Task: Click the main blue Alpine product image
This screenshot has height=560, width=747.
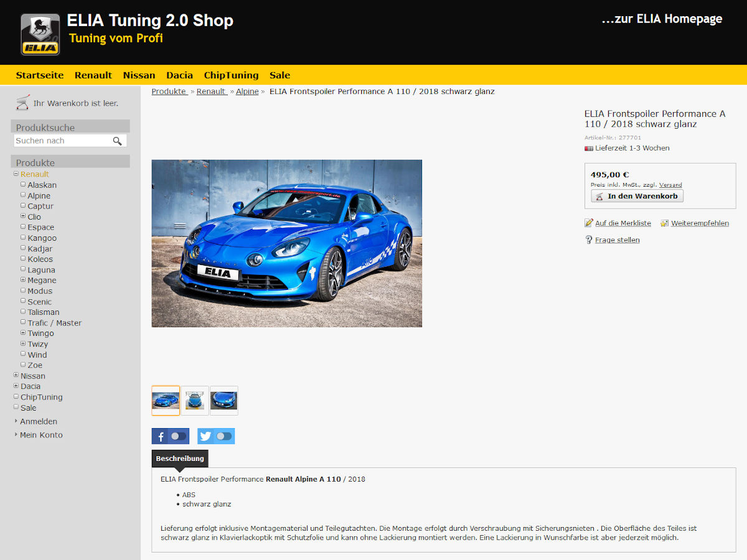Action: [287, 243]
